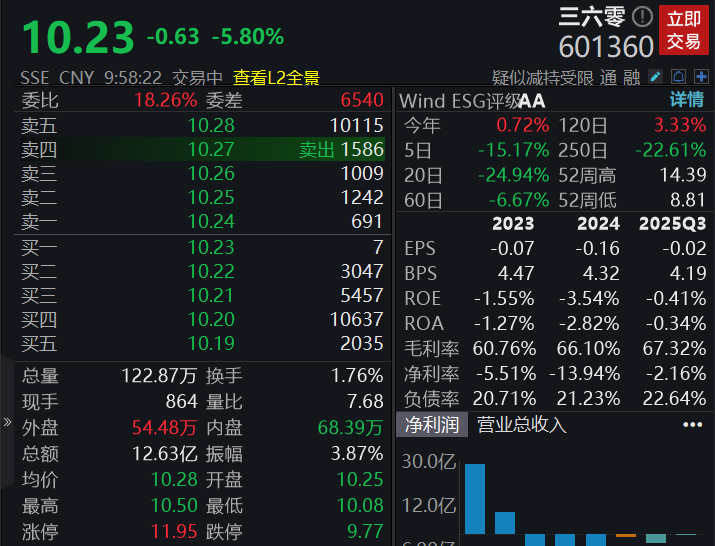
Task: Click the 通 Stock Connect tag
Action: pyautogui.click(x=608, y=77)
